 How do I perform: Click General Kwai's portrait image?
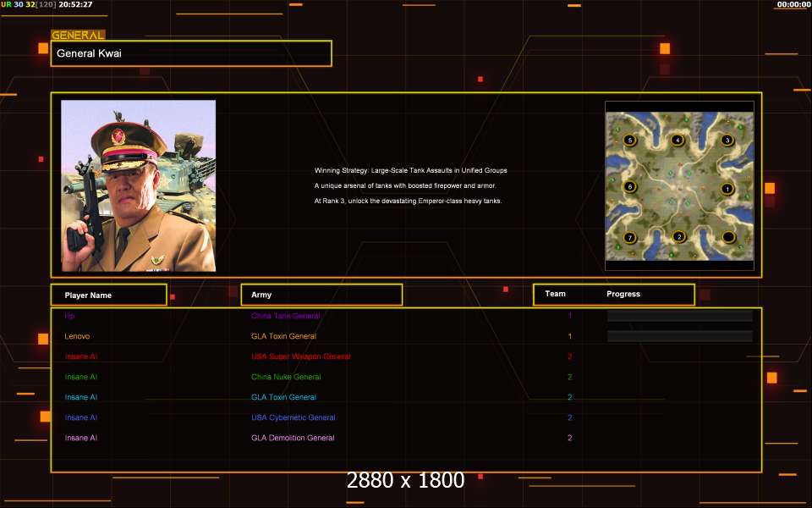tap(138, 185)
